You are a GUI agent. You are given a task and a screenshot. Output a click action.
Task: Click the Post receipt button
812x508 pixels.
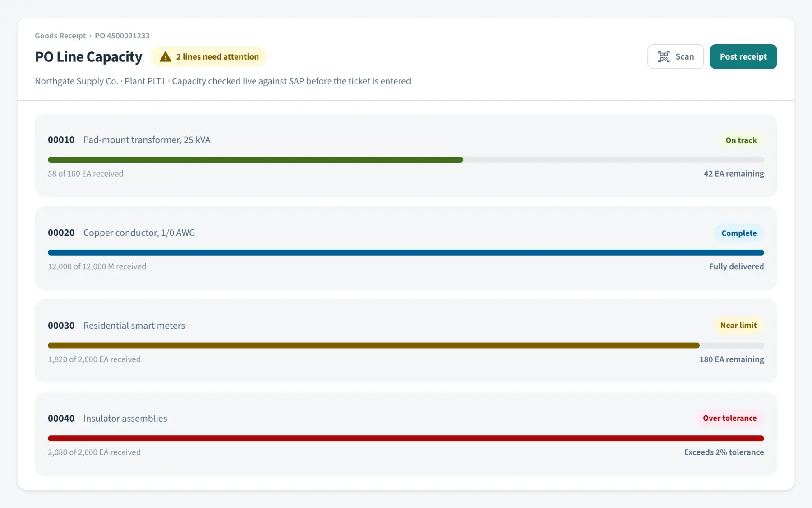coord(743,56)
